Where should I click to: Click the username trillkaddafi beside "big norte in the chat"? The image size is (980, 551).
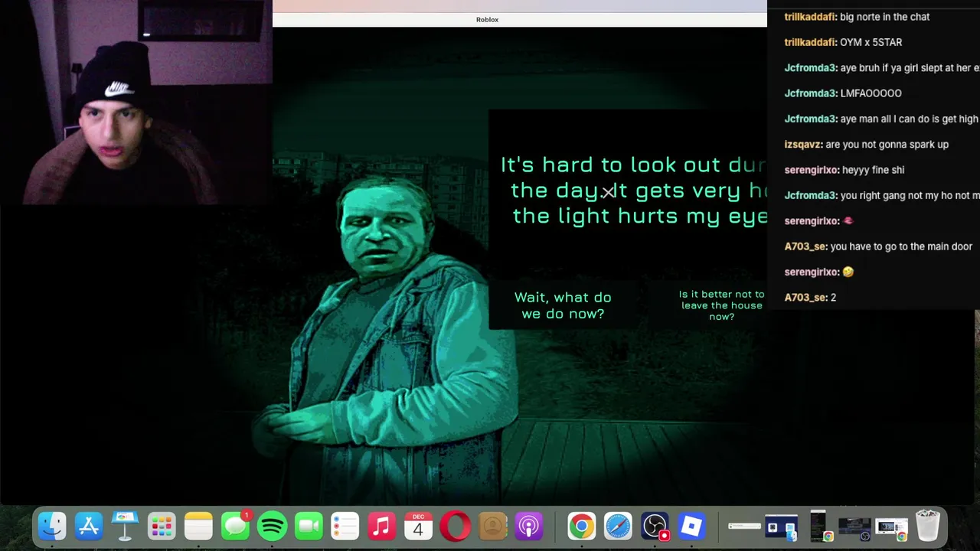[810, 17]
